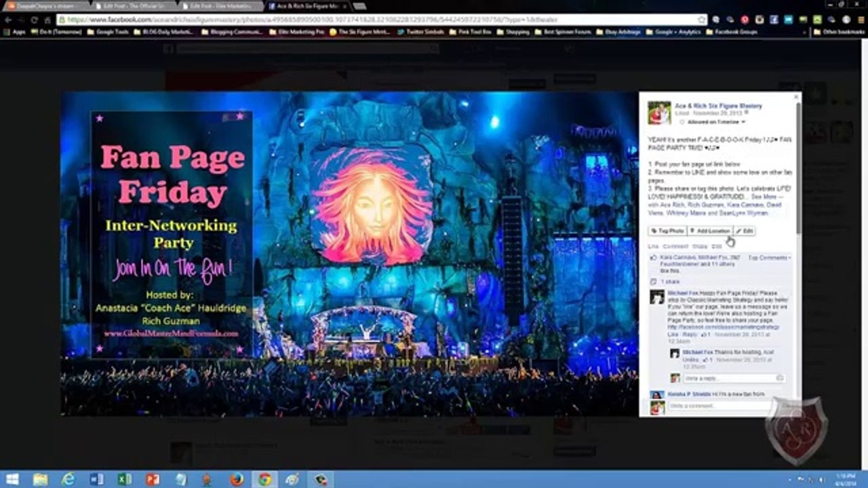Open Firefox from the taskbar
The image size is (868, 488).
coord(236,479)
